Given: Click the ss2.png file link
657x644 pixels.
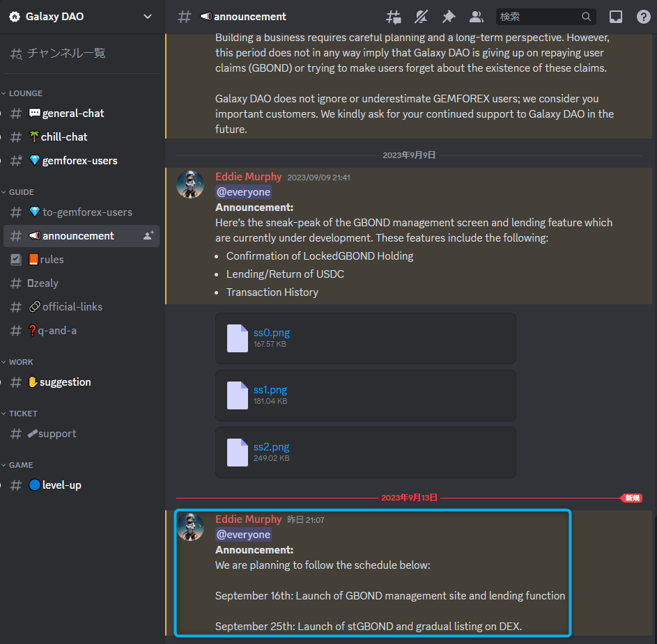Looking at the screenshot, I should 272,447.
